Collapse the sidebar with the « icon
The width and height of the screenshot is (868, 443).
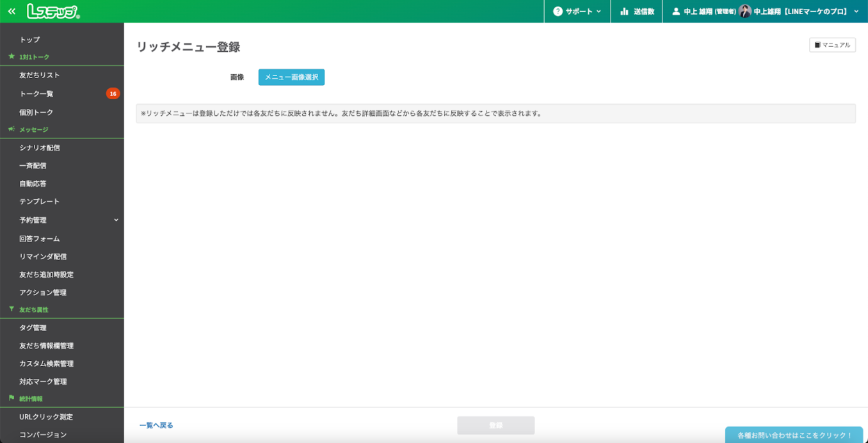(x=11, y=11)
